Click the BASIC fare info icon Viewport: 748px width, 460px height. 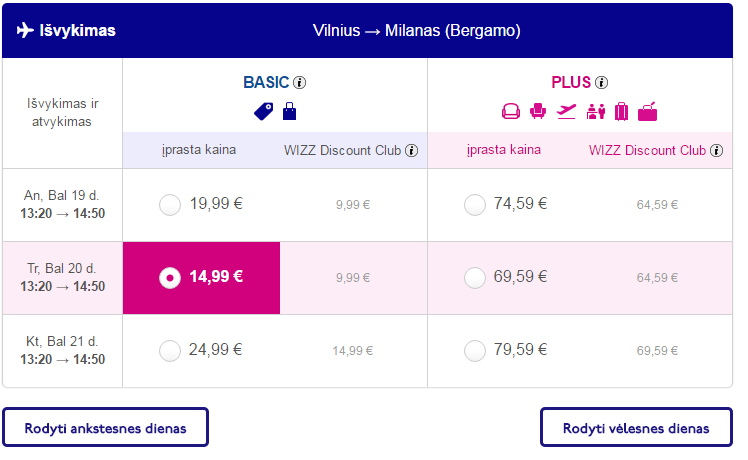coord(299,83)
